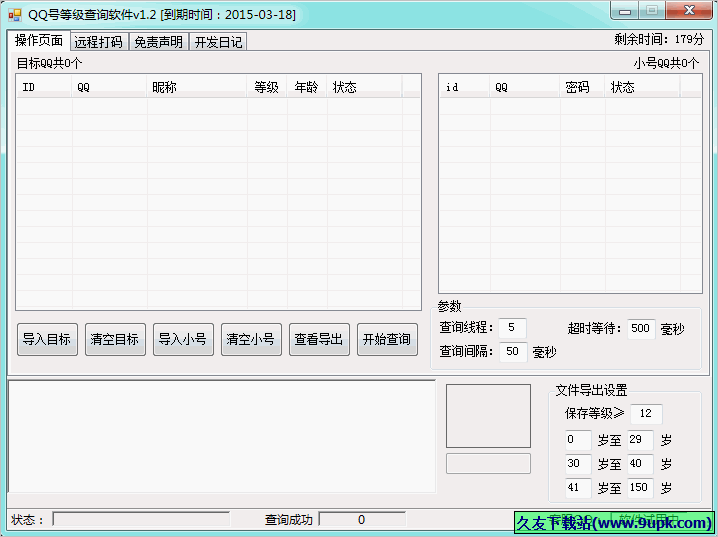Click the 状态 header in target list
The height and width of the screenshot is (537, 718).
(x=365, y=87)
